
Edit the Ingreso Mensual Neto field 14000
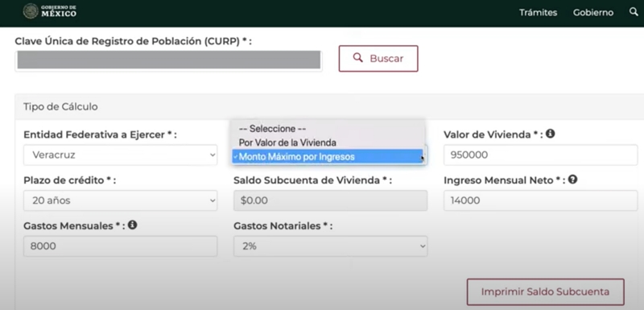point(540,200)
